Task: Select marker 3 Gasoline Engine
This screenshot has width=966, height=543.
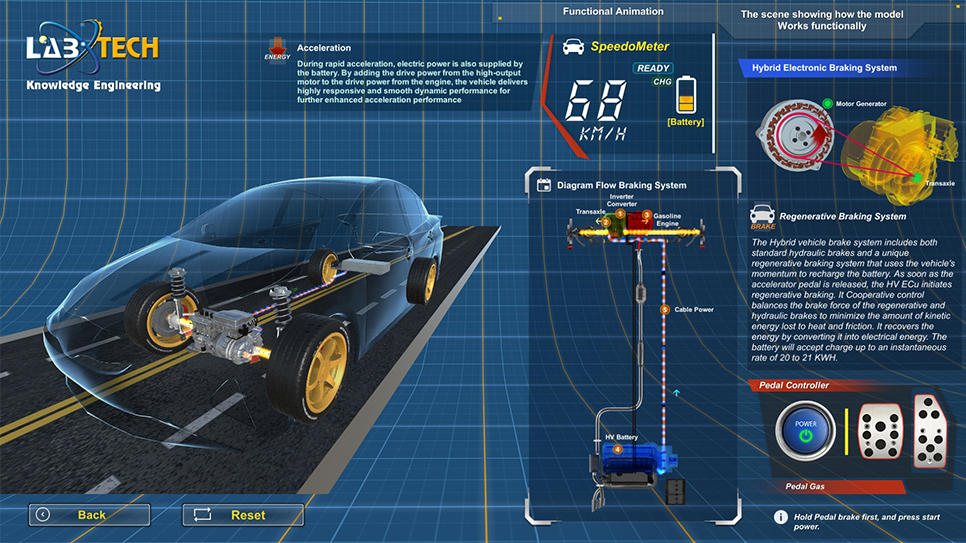Action: pos(646,215)
